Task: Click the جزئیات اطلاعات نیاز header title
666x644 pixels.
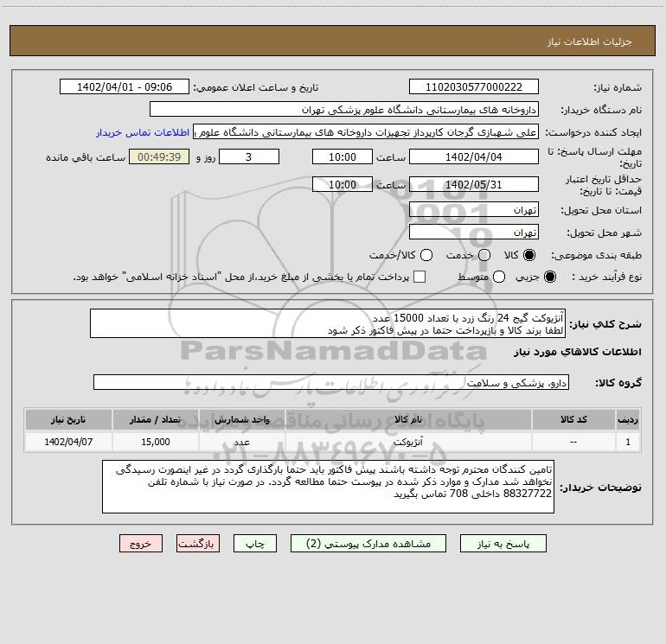Action: [590, 41]
